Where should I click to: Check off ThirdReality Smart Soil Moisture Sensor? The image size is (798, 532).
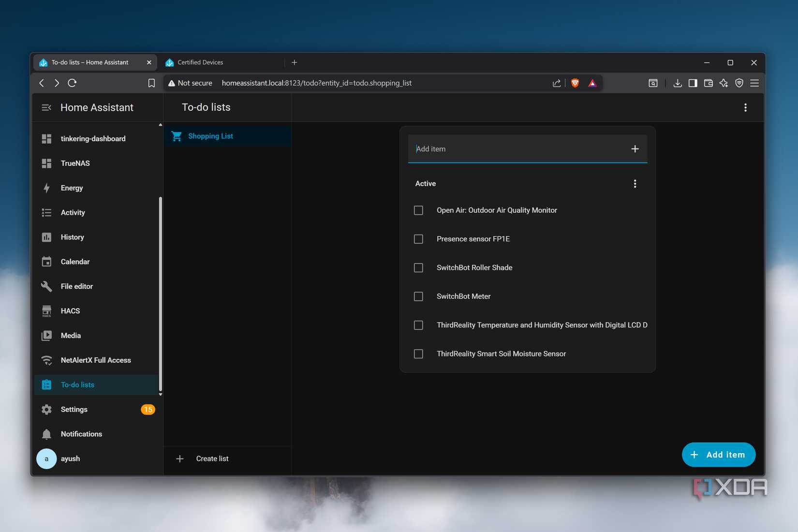(418, 354)
